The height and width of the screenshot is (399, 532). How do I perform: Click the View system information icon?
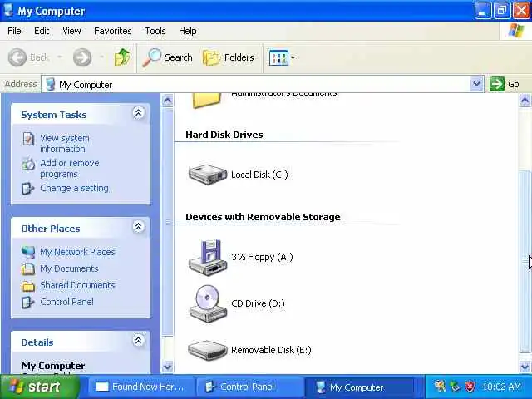pos(28,139)
